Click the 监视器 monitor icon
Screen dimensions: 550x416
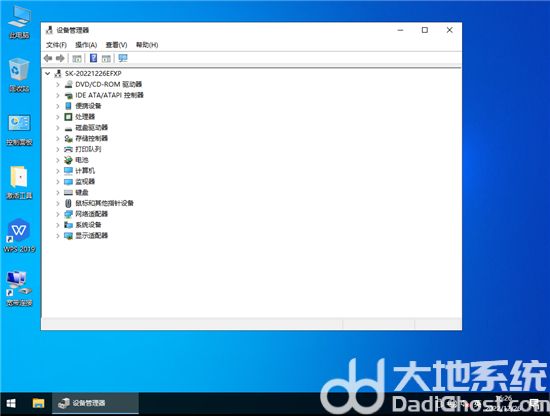point(69,182)
